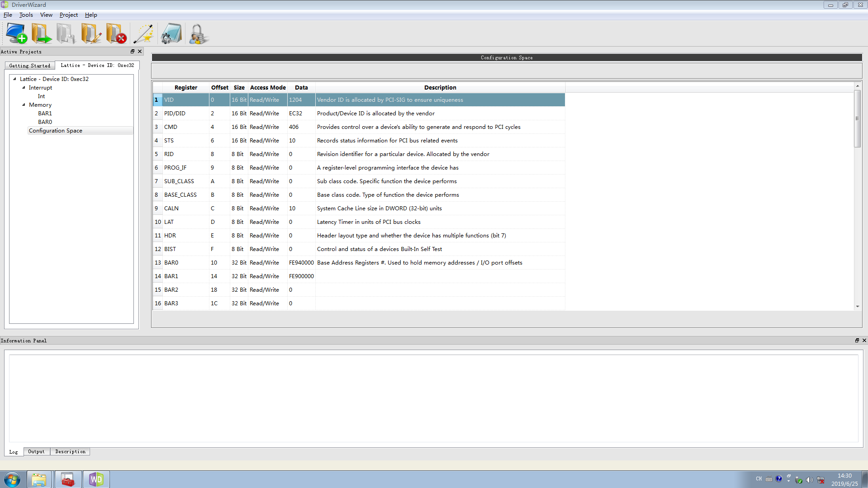This screenshot has height=488, width=868.
Task: Open the Project menu
Action: click(x=68, y=15)
